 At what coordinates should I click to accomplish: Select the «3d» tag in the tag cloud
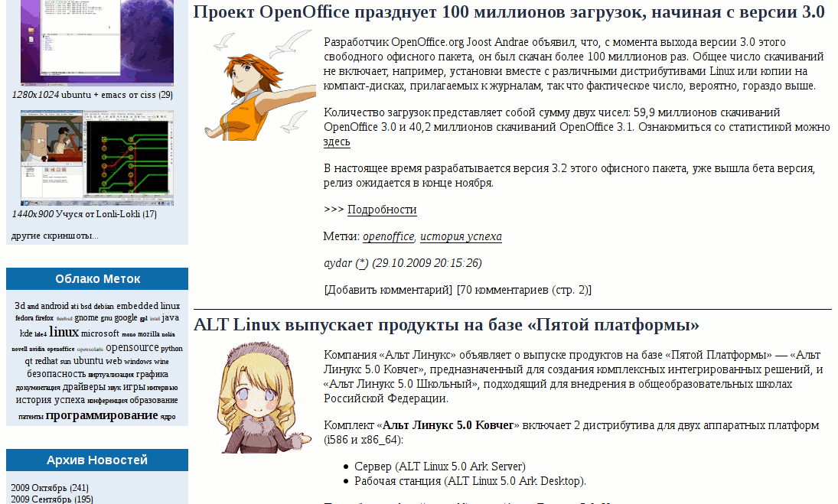tap(20, 306)
